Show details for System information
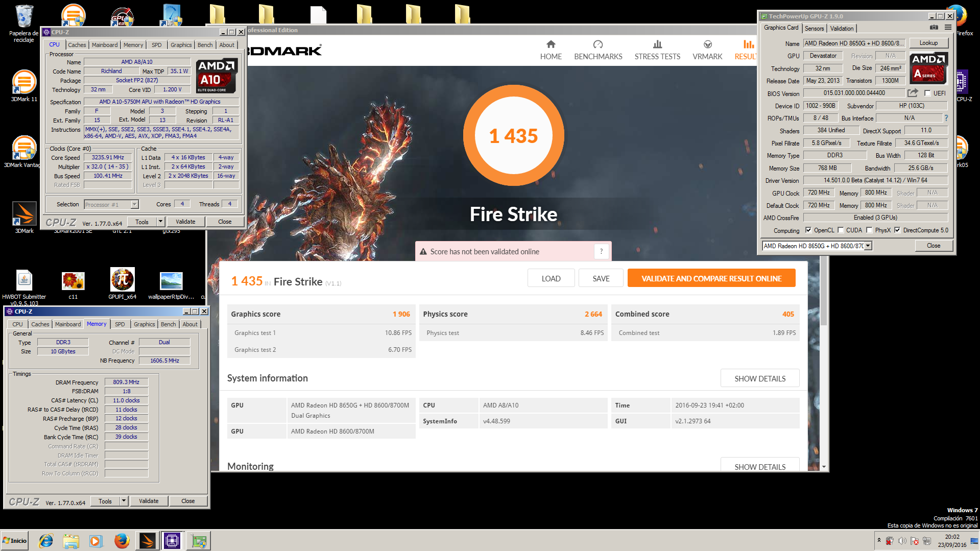Screen dimensions: 980x551 [760, 378]
